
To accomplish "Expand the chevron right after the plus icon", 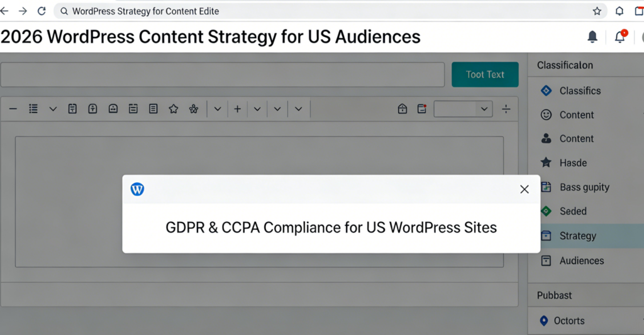I will point(257,109).
